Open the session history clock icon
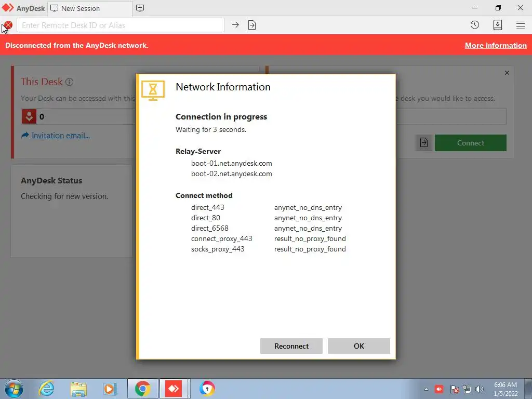 point(475,25)
